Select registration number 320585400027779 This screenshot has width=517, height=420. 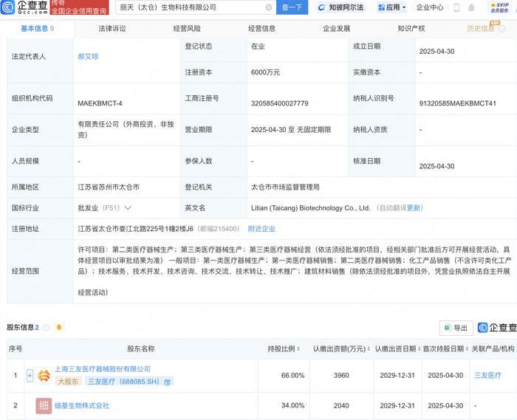click(x=280, y=103)
